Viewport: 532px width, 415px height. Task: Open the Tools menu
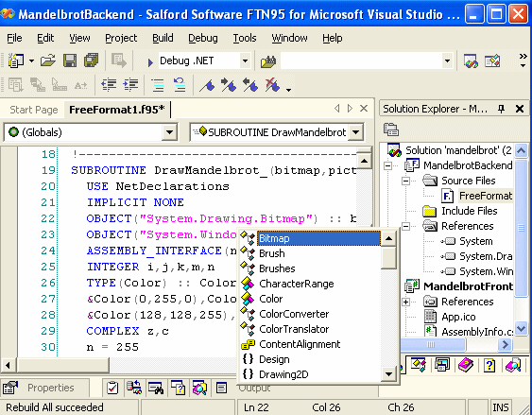click(245, 38)
